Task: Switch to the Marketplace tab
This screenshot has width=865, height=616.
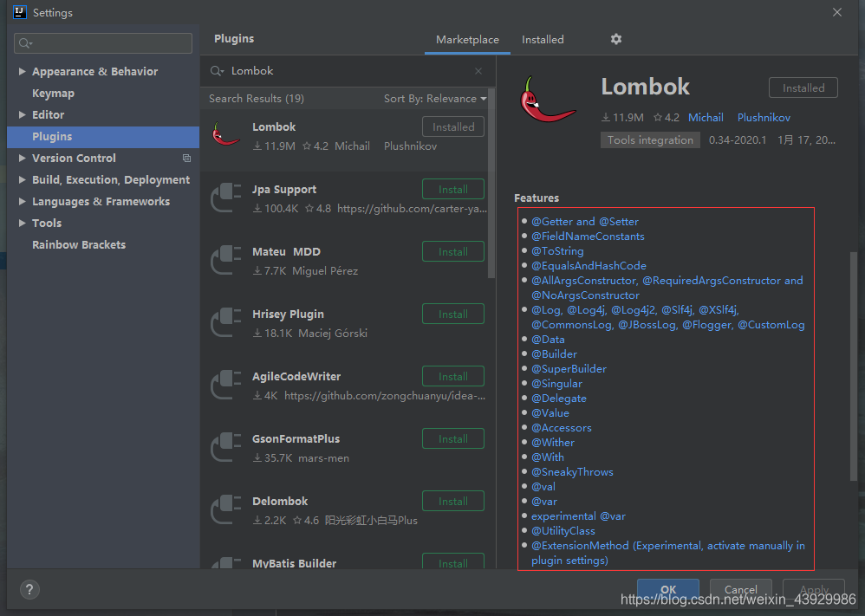Action: click(x=467, y=40)
